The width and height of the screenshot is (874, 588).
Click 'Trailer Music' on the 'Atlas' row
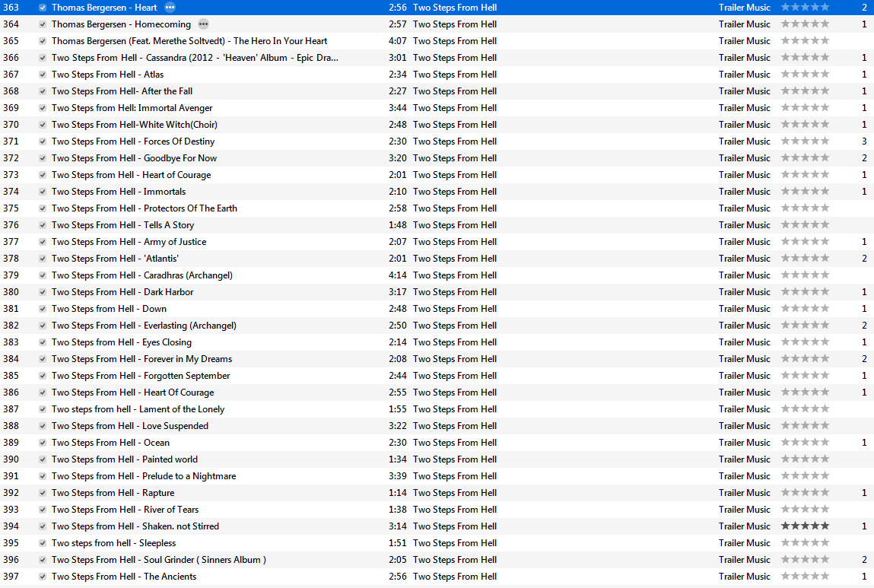(745, 74)
